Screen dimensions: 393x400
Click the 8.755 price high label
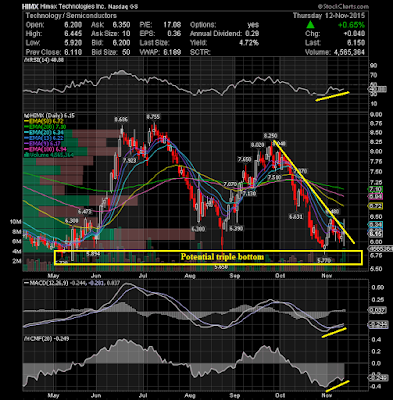pos(153,117)
